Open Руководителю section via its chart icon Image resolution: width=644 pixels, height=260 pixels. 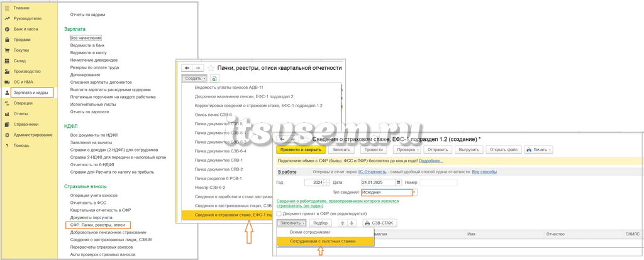6,18
